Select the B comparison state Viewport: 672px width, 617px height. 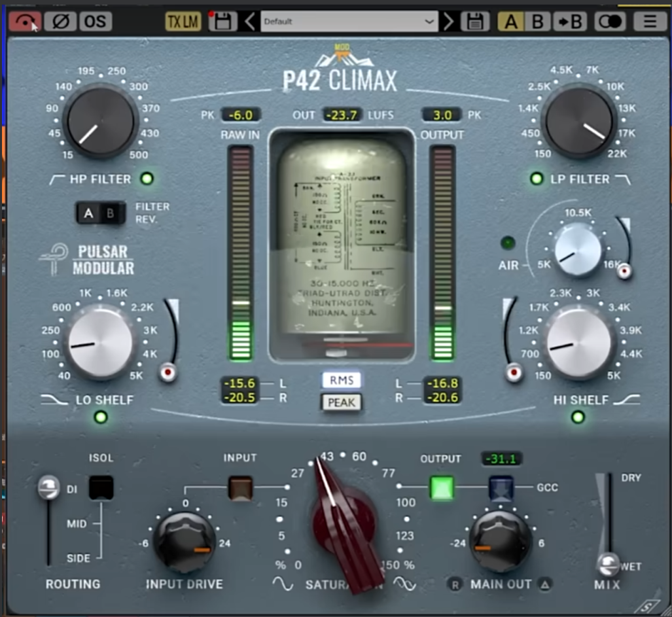(x=537, y=22)
